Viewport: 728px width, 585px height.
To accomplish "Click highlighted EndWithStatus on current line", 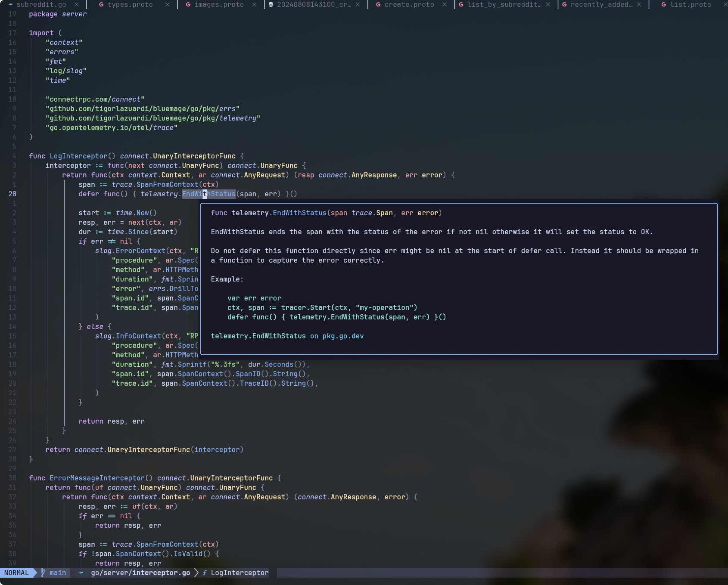I will coord(208,194).
